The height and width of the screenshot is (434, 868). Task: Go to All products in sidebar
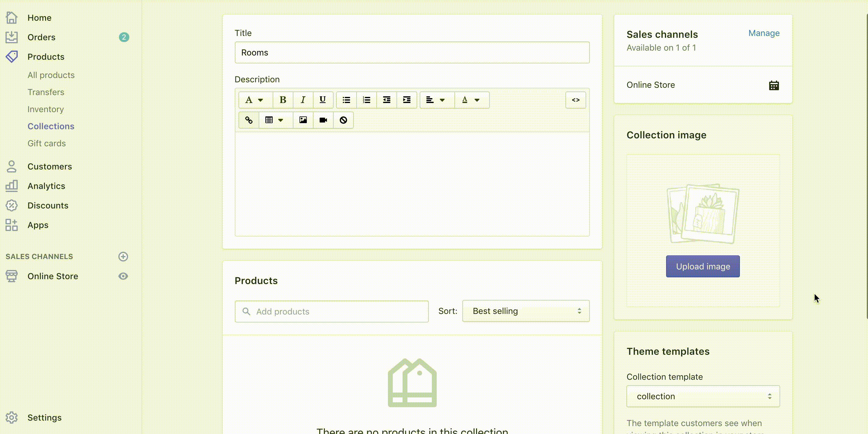[51, 75]
